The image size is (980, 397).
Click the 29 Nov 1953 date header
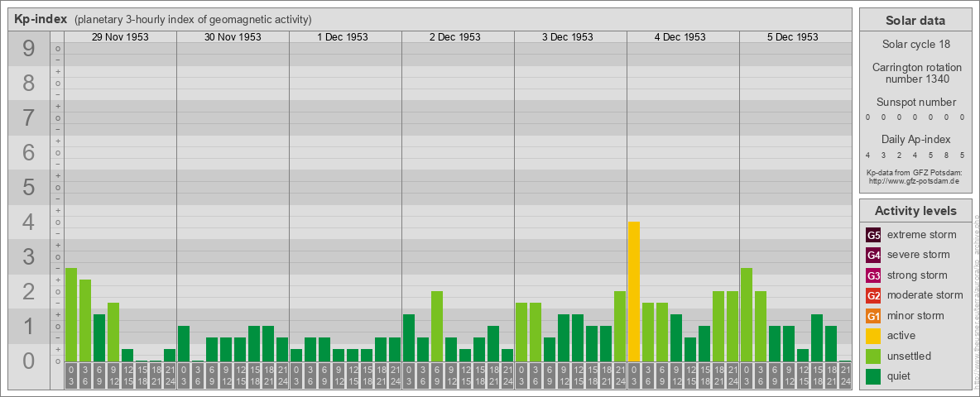coord(120,37)
